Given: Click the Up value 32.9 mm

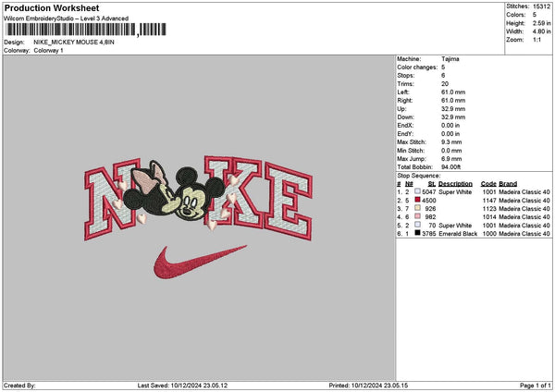Looking at the screenshot, I should point(453,109).
